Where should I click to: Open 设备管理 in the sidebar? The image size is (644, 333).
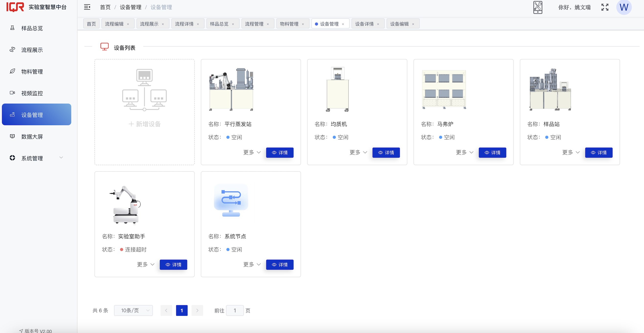pos(36,115)
